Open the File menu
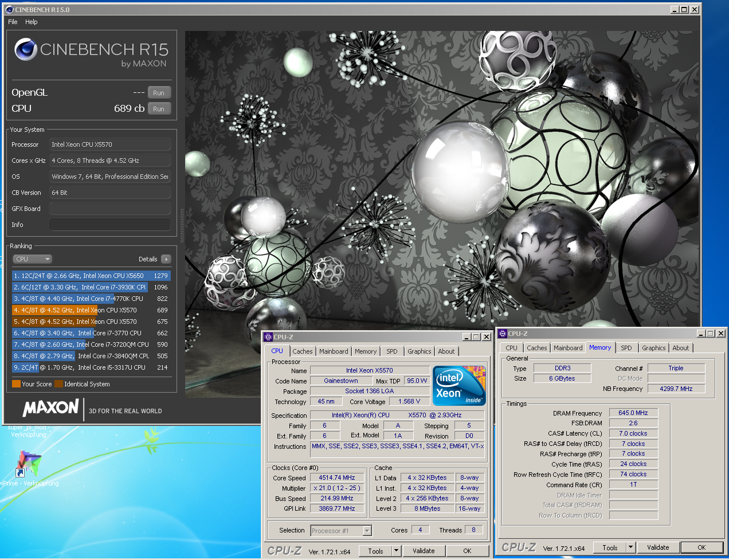 coord(13,22)
